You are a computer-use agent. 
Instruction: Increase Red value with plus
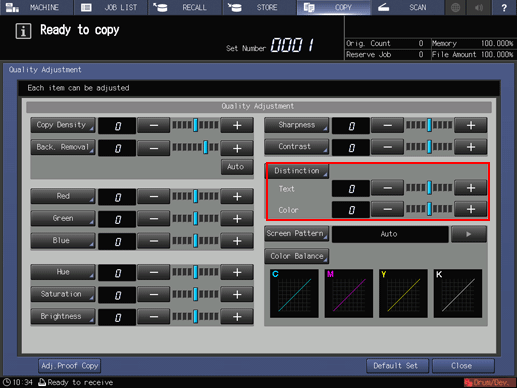coord(237,197)
